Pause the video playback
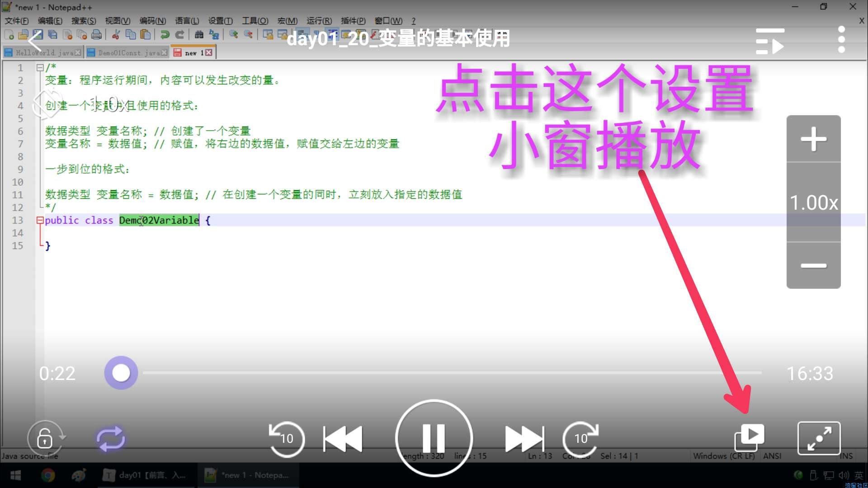The image size is (868, 488). click(x=434, y=438)
